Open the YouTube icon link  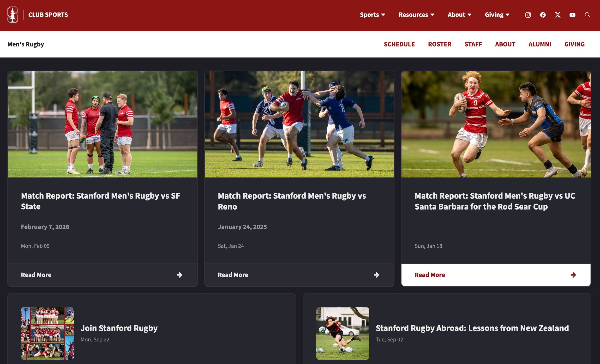[572, 15]
